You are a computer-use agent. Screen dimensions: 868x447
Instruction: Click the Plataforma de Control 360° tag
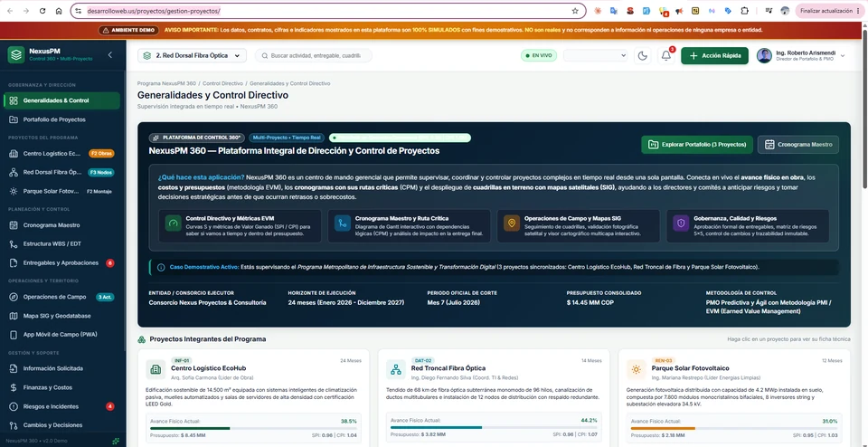[196, 138]
